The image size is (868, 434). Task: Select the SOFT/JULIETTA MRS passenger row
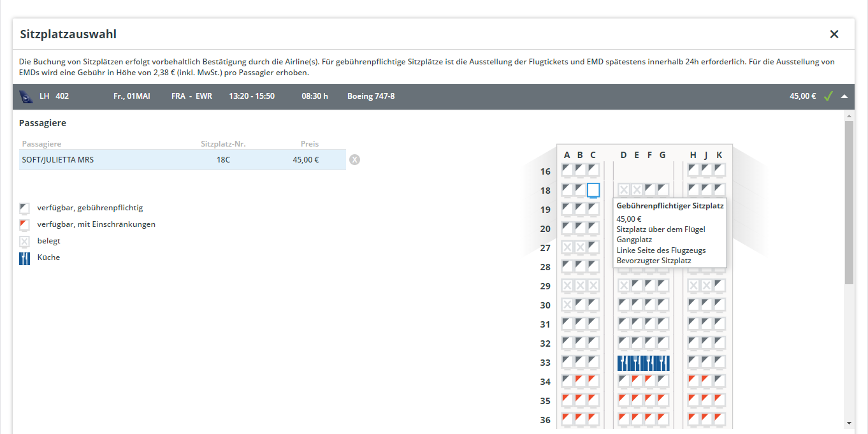click(x=182, y=159)
